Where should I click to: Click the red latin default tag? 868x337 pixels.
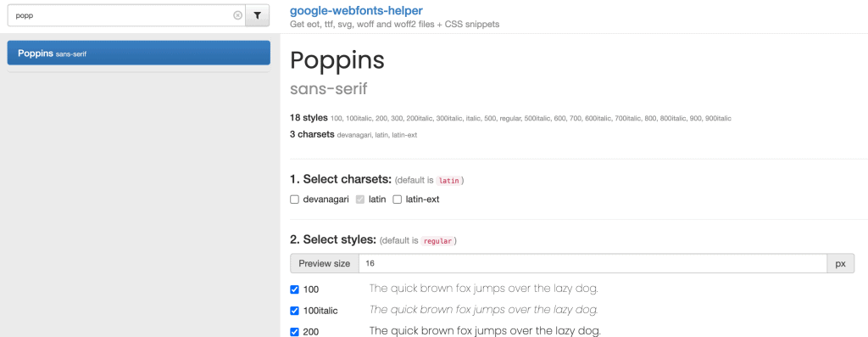coord(449,181)
